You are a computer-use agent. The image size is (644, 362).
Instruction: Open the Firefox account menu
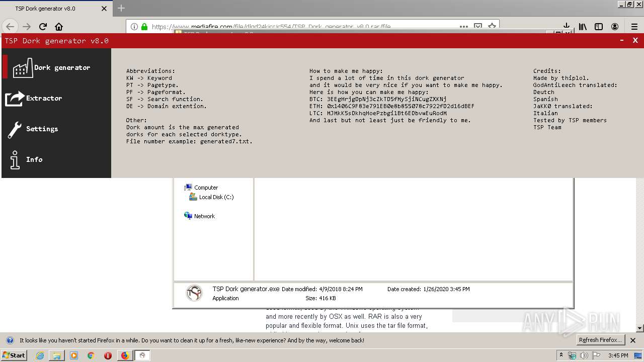point(615,27)
